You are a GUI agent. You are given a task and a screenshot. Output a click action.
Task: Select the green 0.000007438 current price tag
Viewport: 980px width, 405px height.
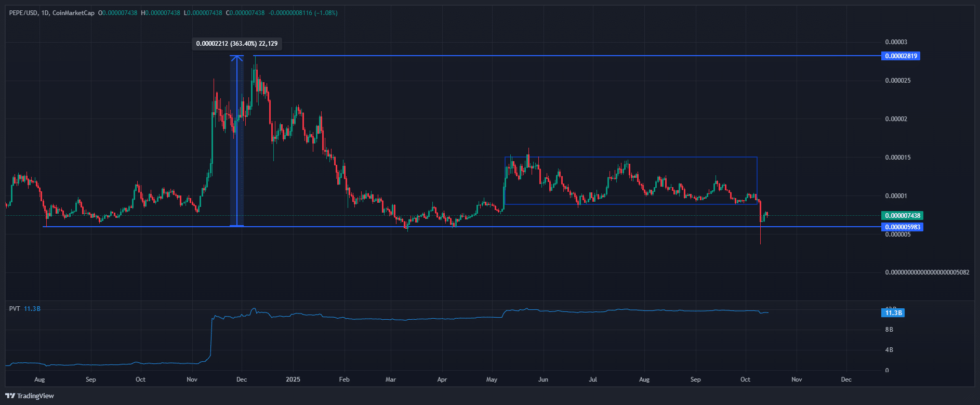[902, 216]
